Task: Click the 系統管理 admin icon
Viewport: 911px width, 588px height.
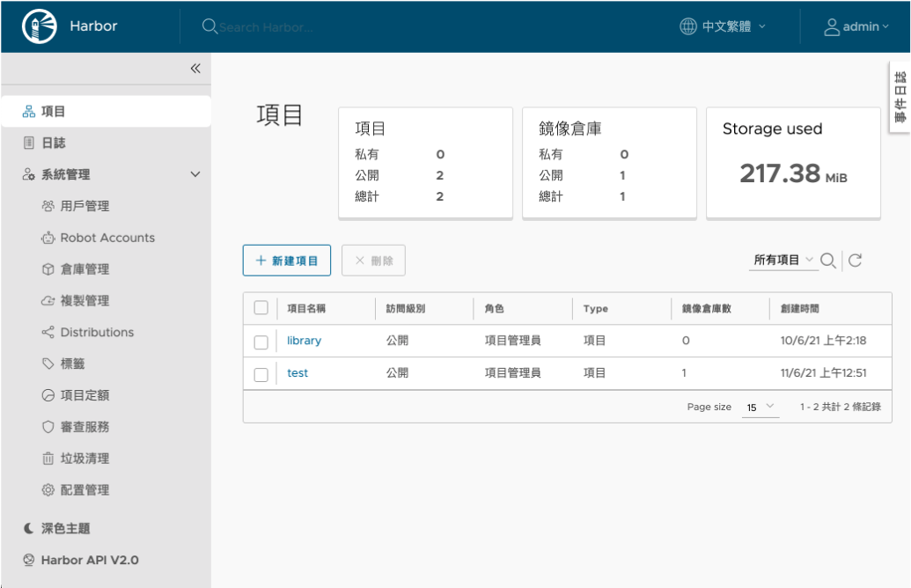Action: pyautogui.click(x=28, y=174)
